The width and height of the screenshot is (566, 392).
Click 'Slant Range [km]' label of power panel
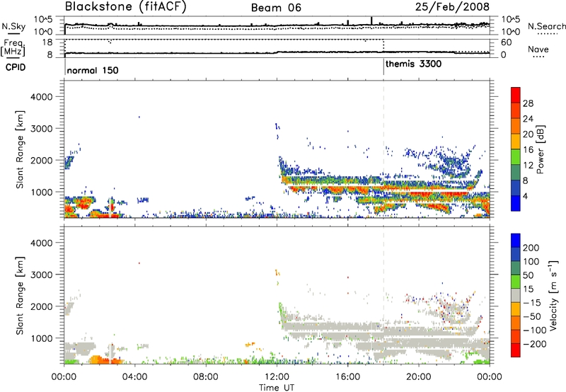[21, 149]
